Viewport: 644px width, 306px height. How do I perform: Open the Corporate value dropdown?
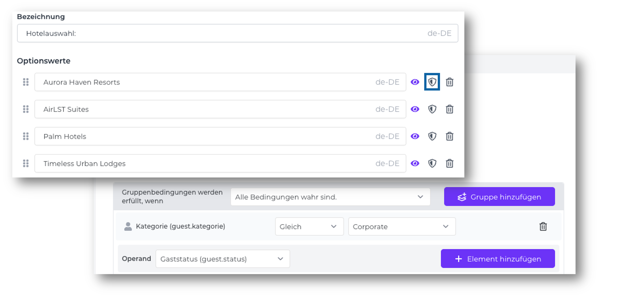point(401,226)
